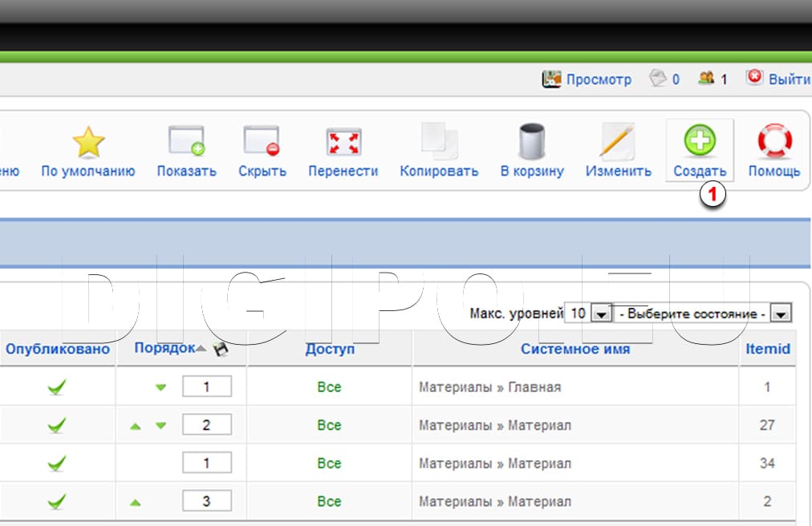Image resolution: width=812 pixels, height=526 pixels.
Task: Click the Просмотр (Preview) link
Action: pos(598,79)
